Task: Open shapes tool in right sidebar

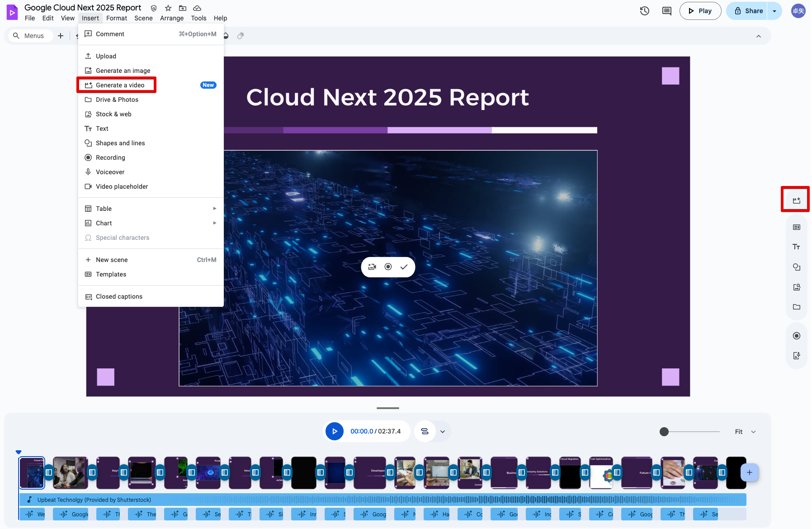Action: [796, 267]
